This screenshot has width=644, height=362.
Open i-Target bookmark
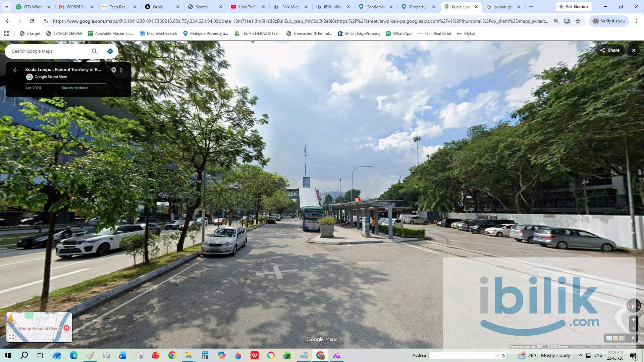tap(30, 34)
